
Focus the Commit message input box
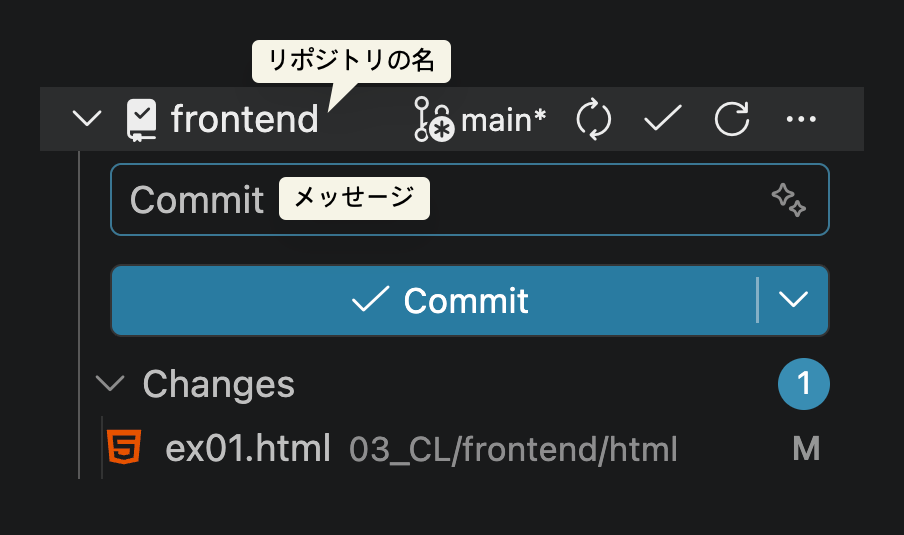(470, 199)
